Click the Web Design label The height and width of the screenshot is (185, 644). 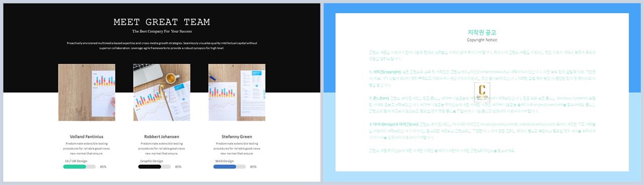pos(224,161)
